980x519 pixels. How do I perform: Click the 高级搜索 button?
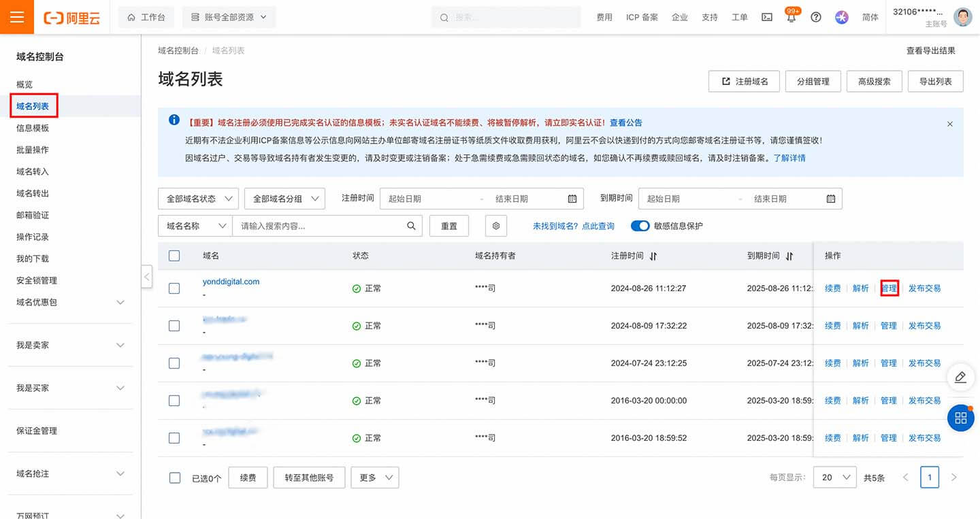pos(874,81)
